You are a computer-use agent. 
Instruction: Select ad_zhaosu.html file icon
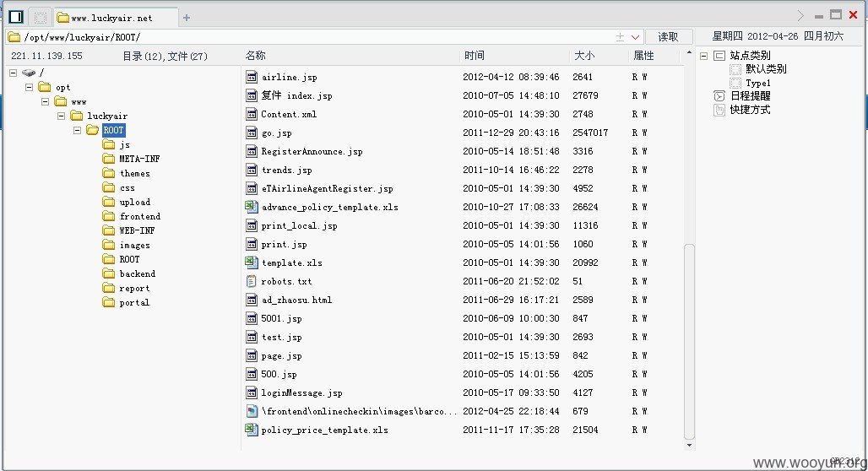(252, 300)
